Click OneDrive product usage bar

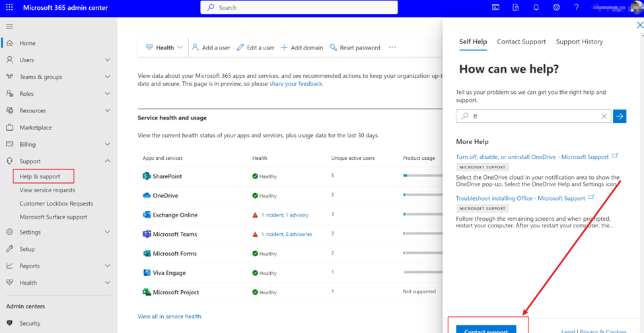click(x=423, y=195)
